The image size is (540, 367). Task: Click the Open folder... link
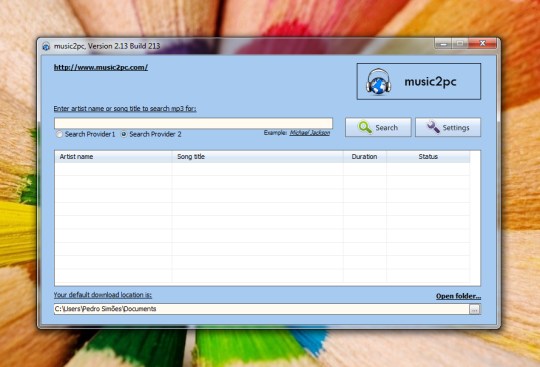(458, 296)
